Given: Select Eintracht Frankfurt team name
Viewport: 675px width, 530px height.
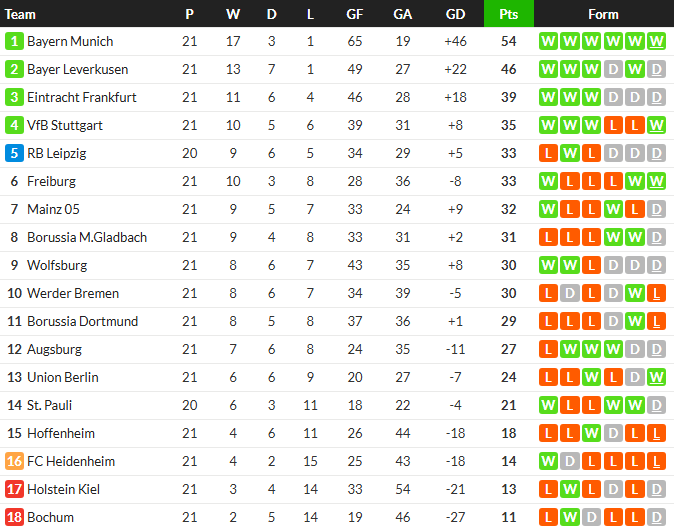Looking at the screenshot, I should (82, 98).
